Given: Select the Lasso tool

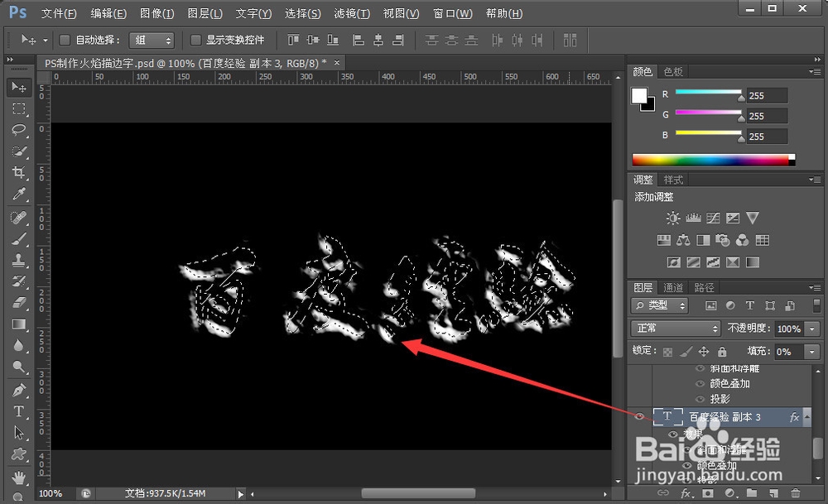Looking at the screenshot, I should click(x=19, y=130).
